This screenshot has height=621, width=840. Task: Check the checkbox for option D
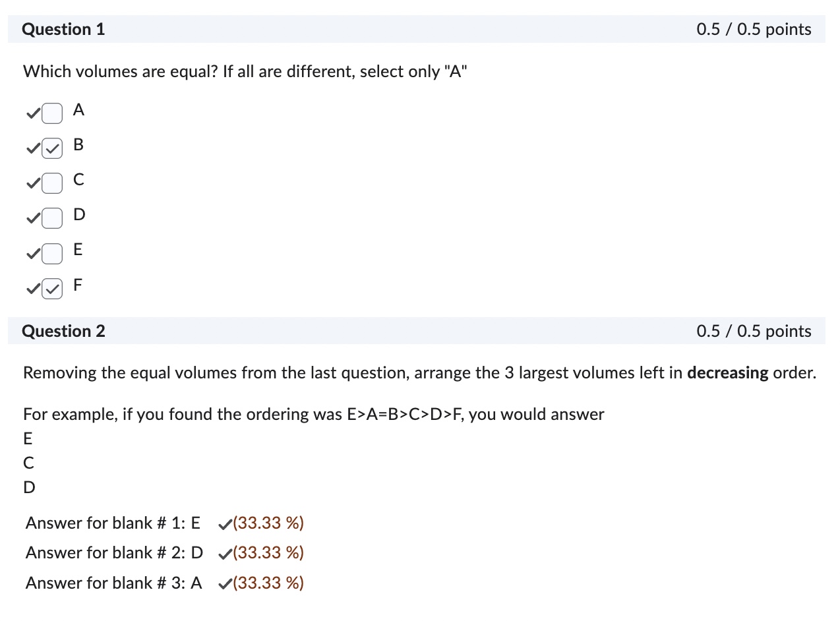(52, 218)
